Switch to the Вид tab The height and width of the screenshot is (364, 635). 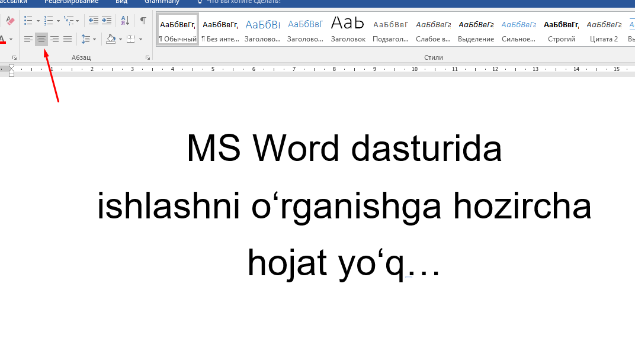click(x=121, y=2)
